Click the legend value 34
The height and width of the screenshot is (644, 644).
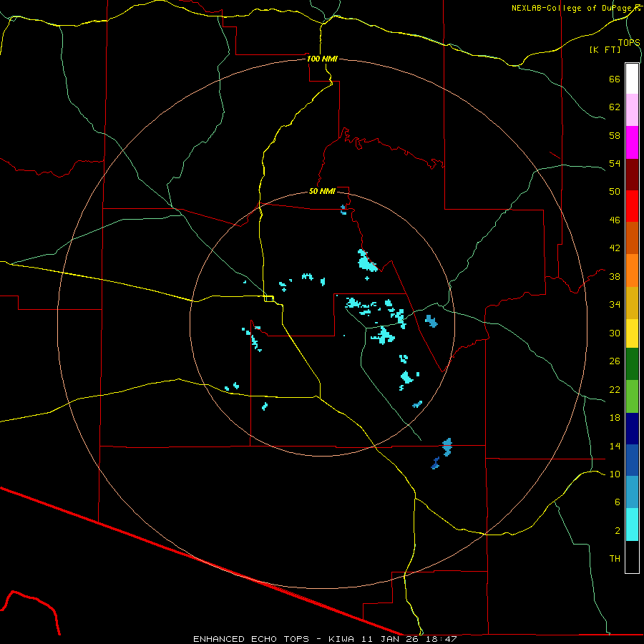point(615,305)
